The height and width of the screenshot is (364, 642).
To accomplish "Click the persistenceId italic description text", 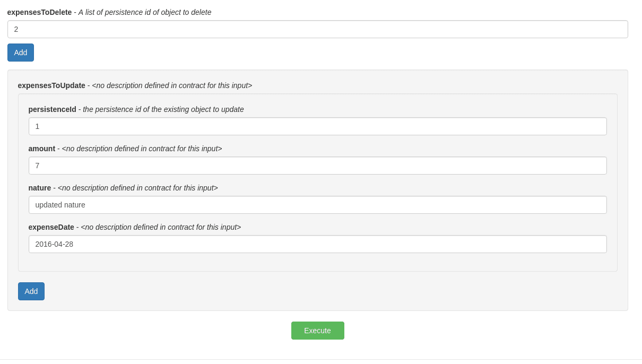I will (x=163, y=109).
